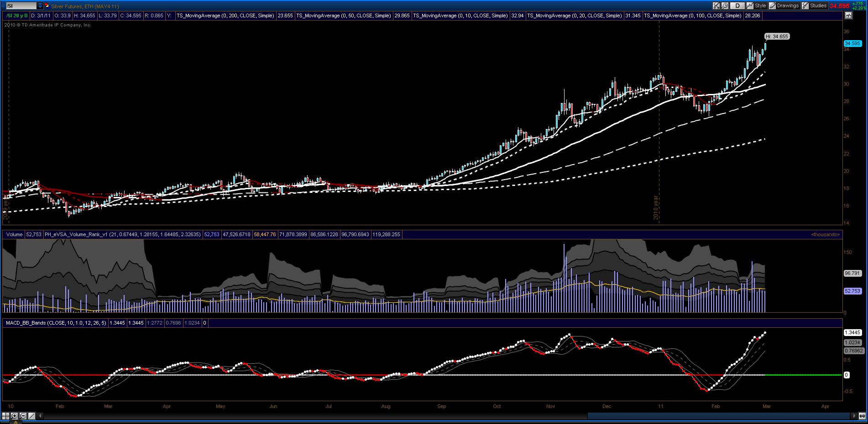This screenshot has height=424, width=868.
Task: Click the PH_eVSA_Volume_Rank_v1 study label
Action: pos(123,234)
